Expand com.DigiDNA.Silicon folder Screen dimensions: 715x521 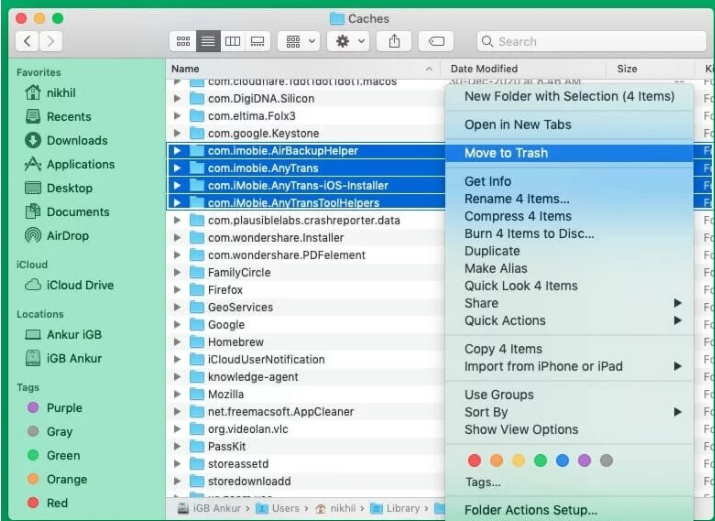point(177,98)
